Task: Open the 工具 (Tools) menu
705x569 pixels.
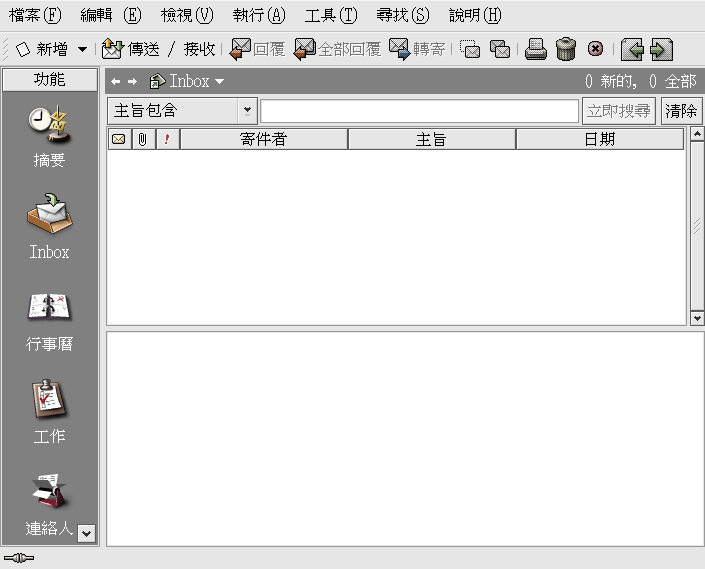Action: (x=330, y=15)
